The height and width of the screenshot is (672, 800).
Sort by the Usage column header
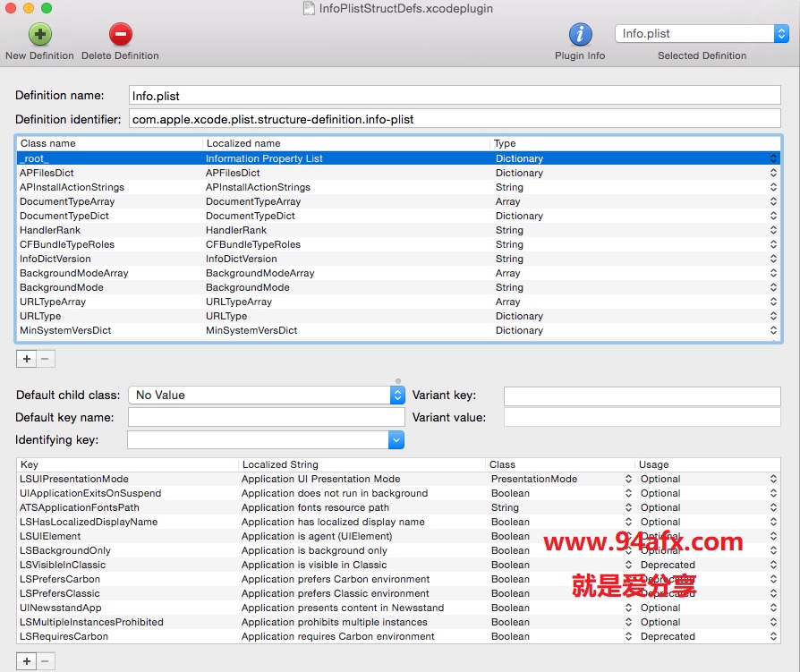[708, 464]
